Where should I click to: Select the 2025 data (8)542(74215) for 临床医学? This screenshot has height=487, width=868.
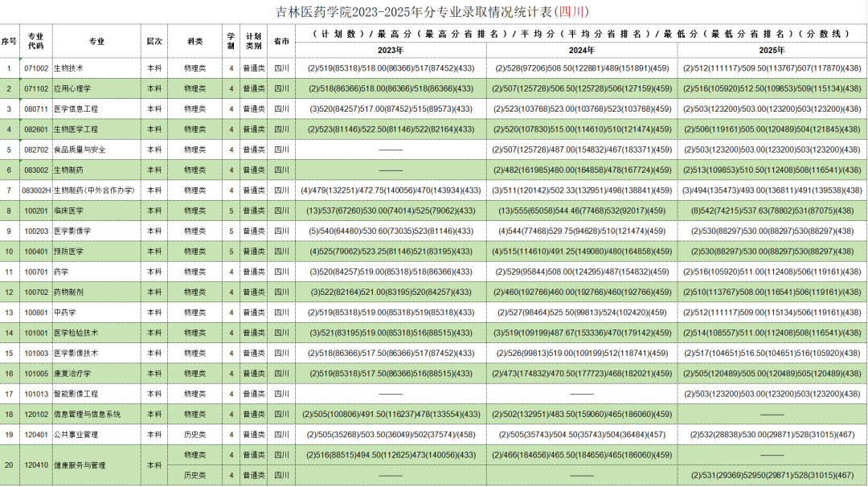tap(772, 211)
